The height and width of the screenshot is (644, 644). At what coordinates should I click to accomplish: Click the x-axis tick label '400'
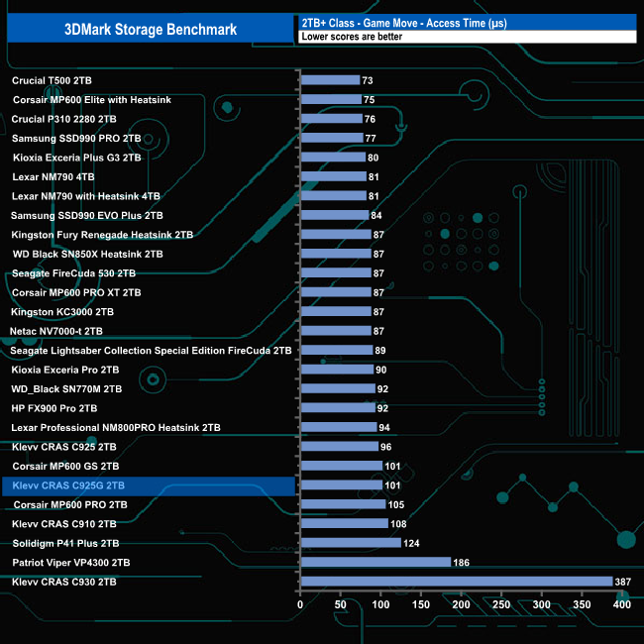pos(622,605)
